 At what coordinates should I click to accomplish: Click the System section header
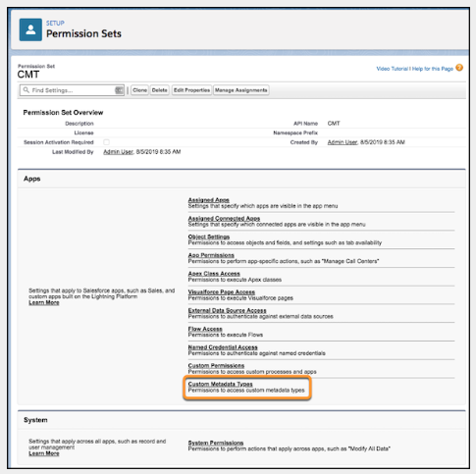tap(35, 420)
